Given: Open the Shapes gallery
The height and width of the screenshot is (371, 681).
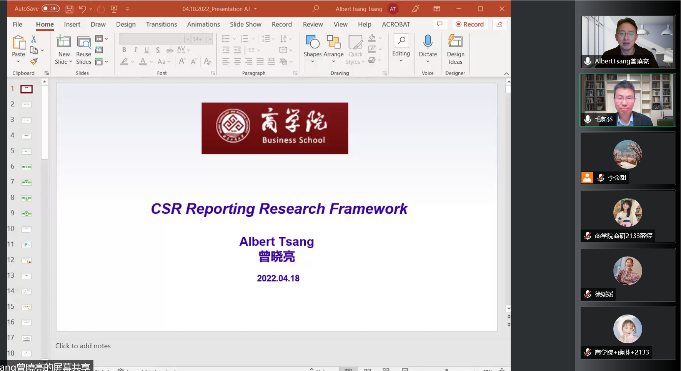Looking at the screenshot, I should pyautogui.click(x=312, y=49).
